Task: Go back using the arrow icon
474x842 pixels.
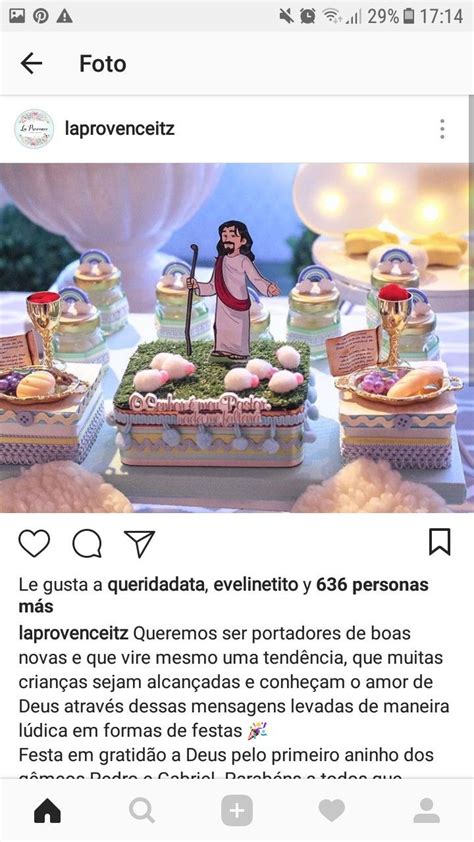Action: pos(31,63)
